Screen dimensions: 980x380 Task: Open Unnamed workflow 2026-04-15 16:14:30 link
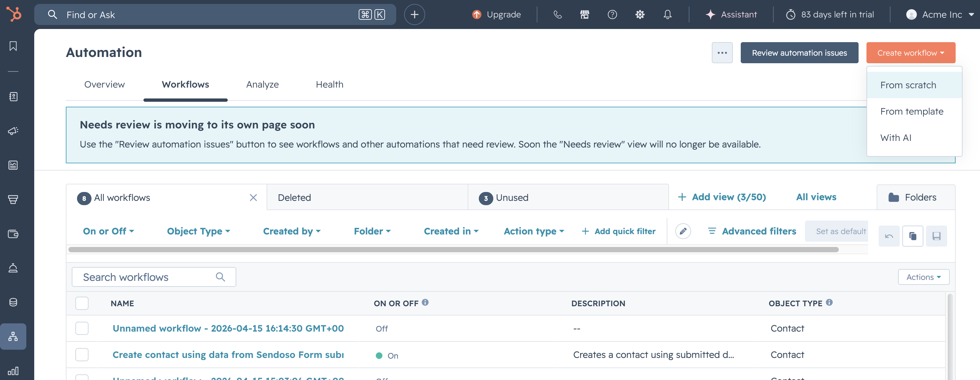click(x=228, y=328)
